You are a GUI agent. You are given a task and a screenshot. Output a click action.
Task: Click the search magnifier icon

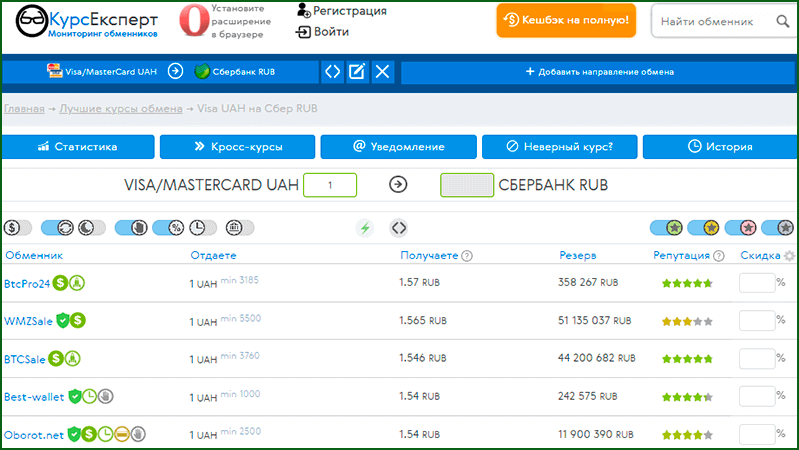(x=782, y=21)
